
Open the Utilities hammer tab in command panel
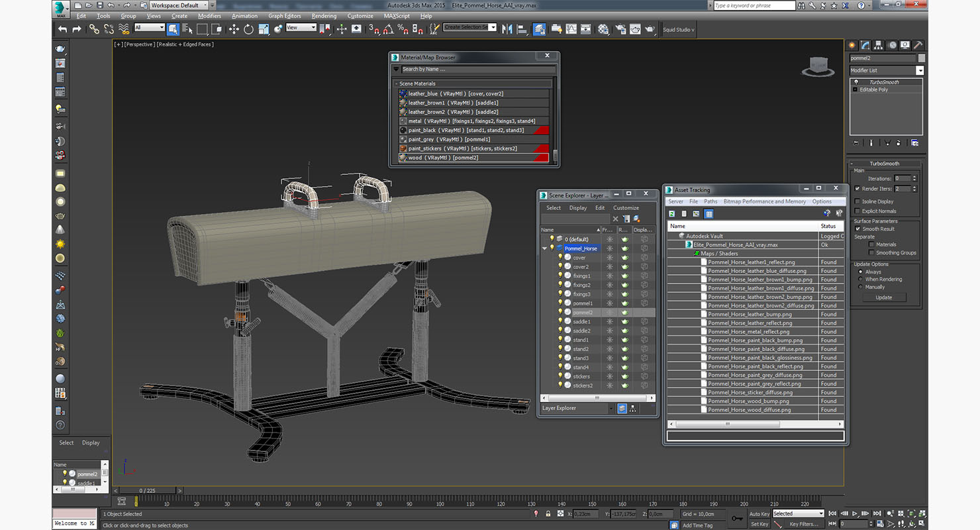tap(918, 45)
